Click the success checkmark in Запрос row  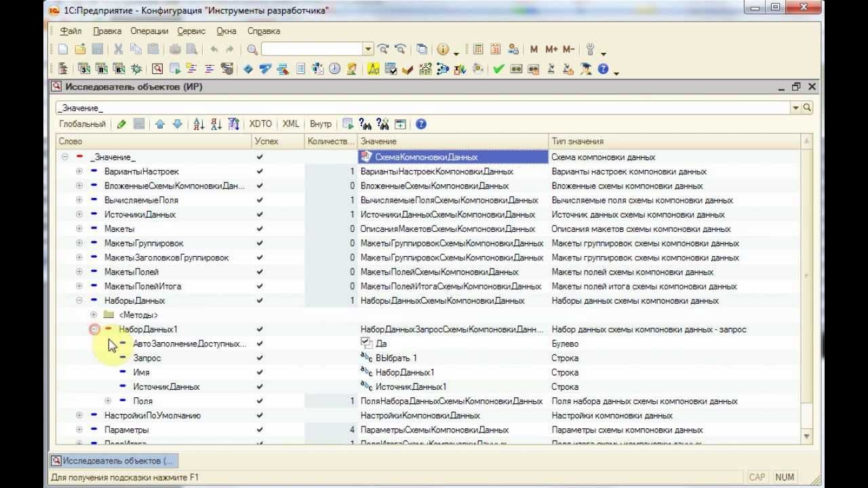tap(260, 358)
